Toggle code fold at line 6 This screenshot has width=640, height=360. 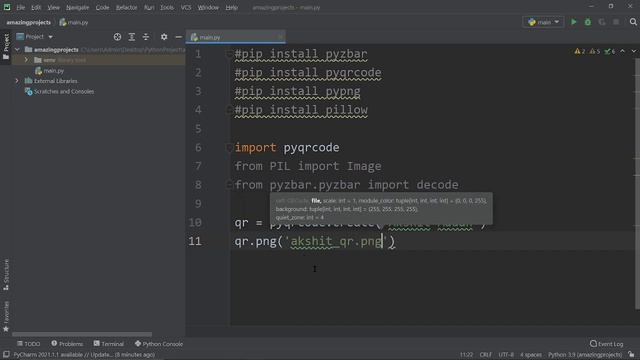[x=229, y=147]
